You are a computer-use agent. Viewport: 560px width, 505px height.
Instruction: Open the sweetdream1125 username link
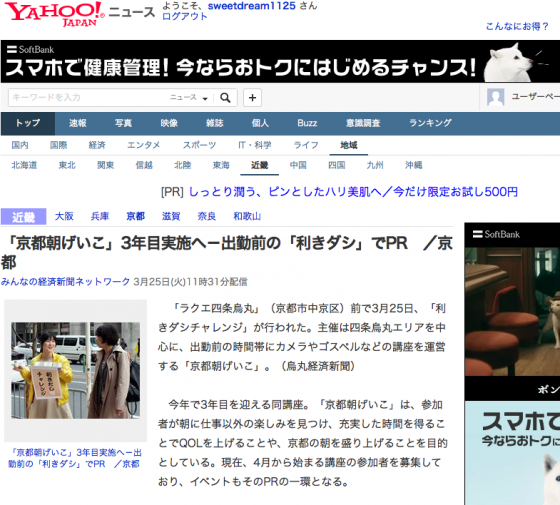tap(252, 6)
